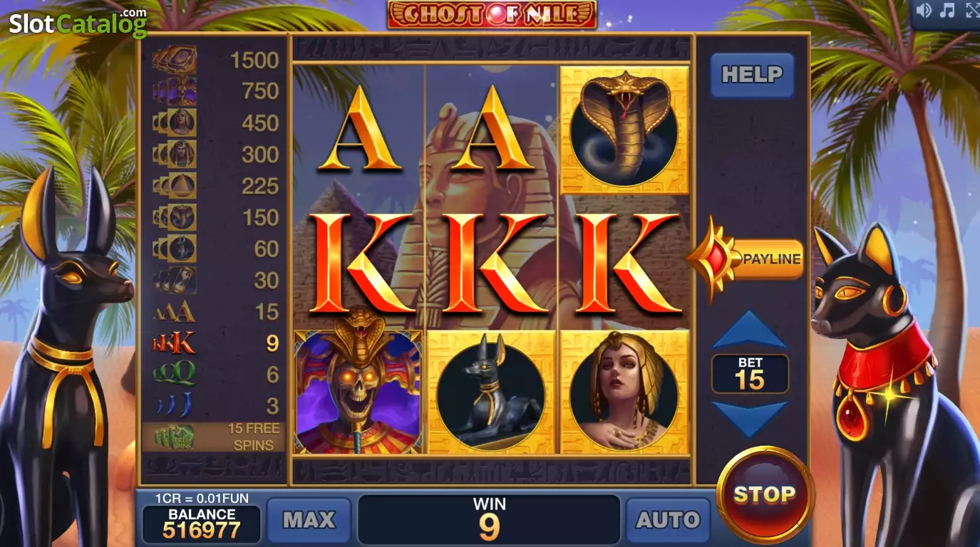The image size is (980, 547).
Task: Enable AUTO spin mode
Action: (x=668, y=520)
